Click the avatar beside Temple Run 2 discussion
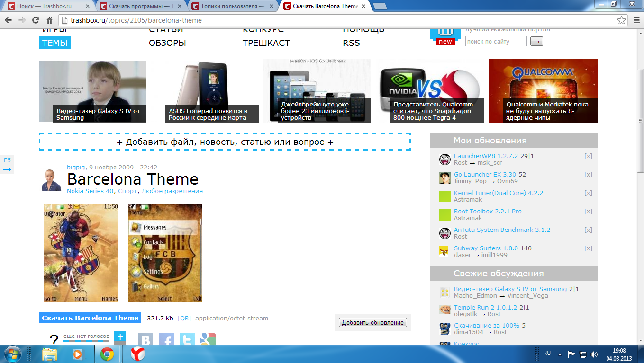The height and width of the screenshot is (363, 644). pos(444,311)
